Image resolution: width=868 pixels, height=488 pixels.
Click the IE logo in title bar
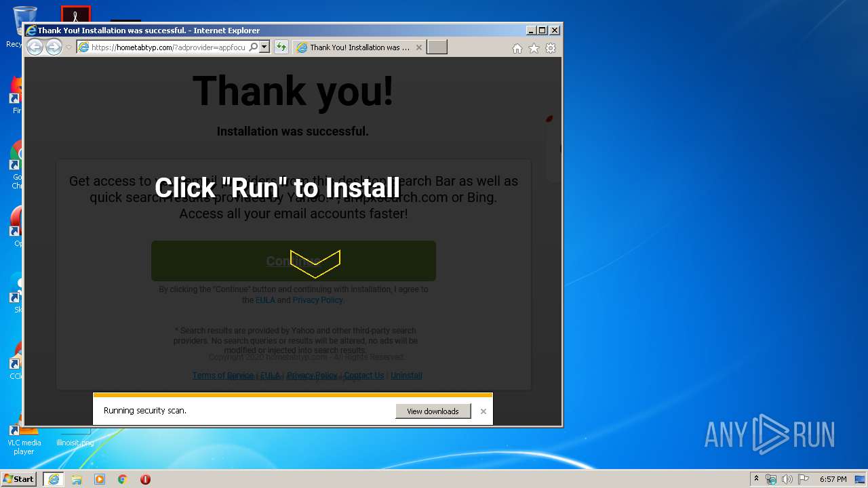[31, 30]
